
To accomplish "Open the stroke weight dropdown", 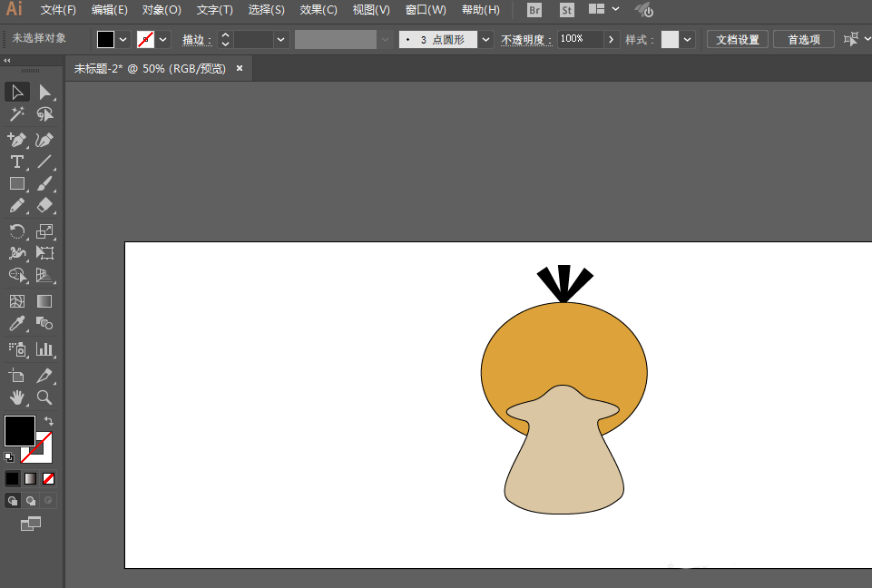I will click(280, 40).
